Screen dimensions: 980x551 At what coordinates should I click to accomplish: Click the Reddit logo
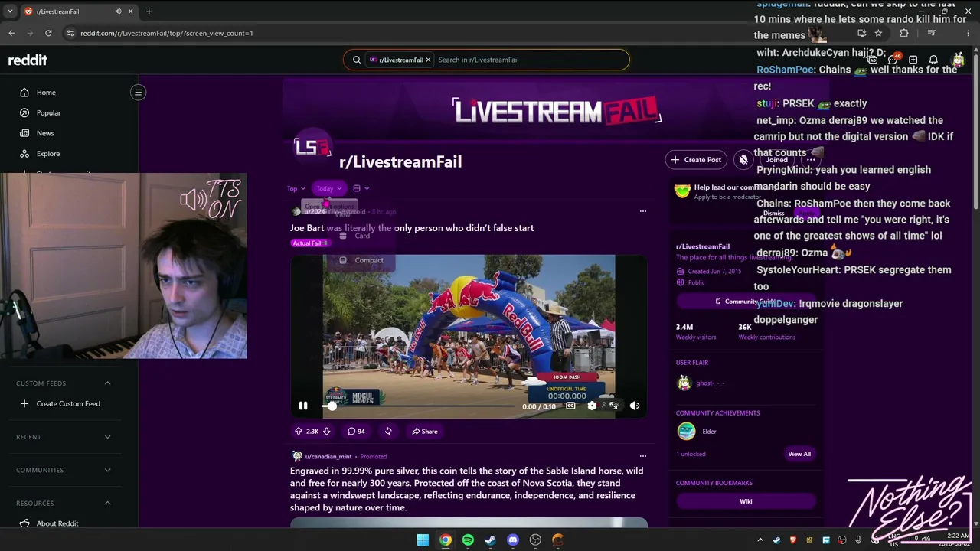28,60
